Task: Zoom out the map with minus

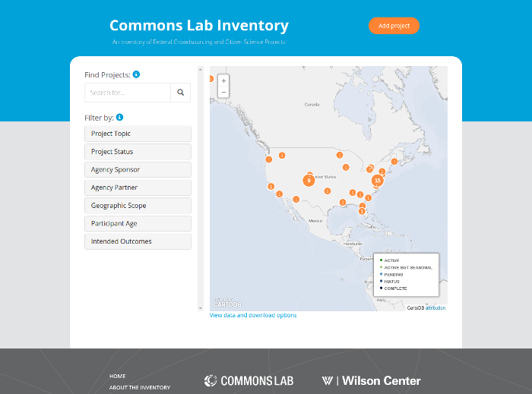Action: tap(223, 92)
